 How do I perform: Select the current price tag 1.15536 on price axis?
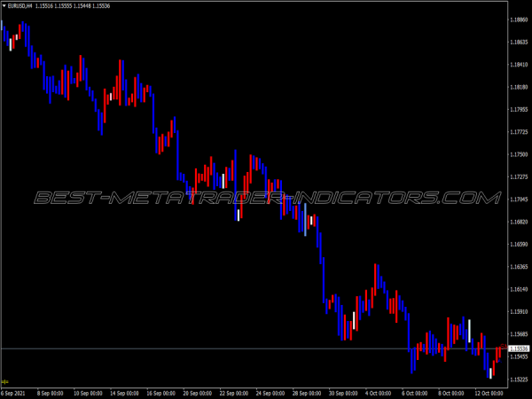[519, 348]
